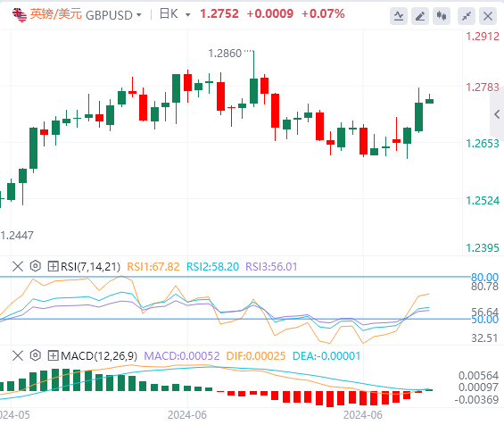Select the 日K period label
504x425 pixels.
coord(169,13)
